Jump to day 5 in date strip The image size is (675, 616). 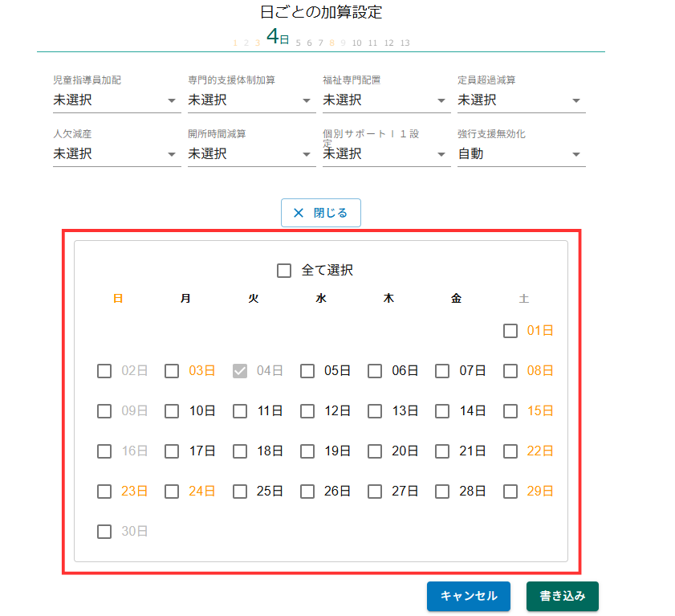(298, 43)
